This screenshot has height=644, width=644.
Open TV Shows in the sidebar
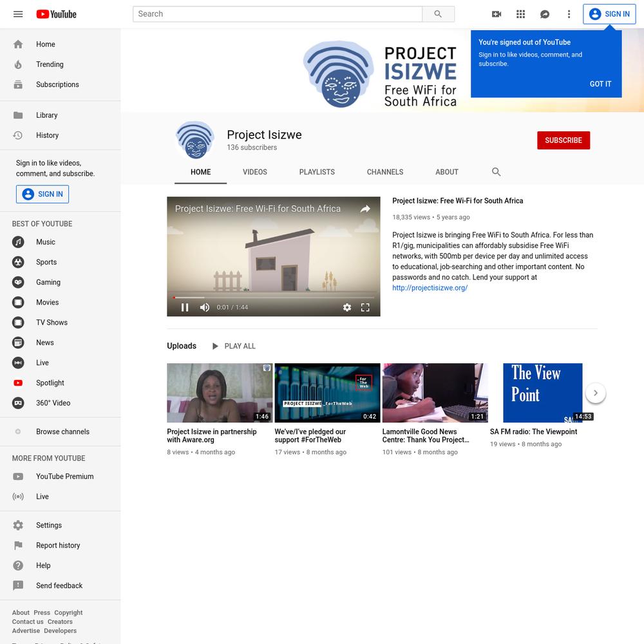tap(61, 323)
